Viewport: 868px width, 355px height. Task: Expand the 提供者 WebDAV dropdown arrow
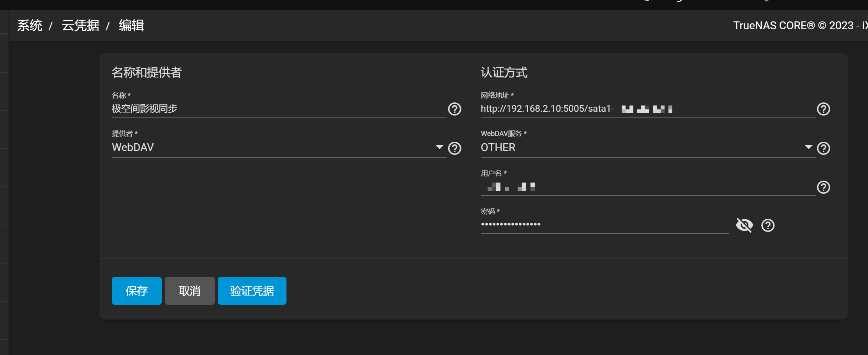coord(439,147)
